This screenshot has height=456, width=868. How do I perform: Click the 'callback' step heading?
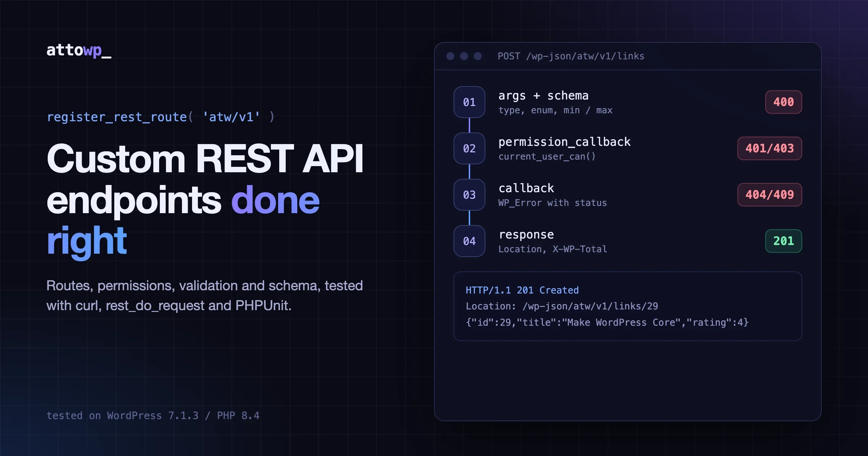point(526,188)
